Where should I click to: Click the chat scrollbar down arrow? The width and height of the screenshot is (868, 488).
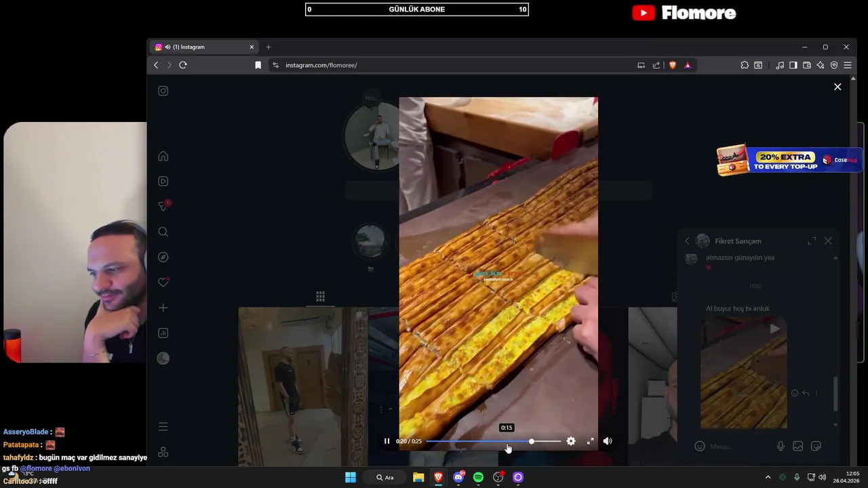[835, 425]
